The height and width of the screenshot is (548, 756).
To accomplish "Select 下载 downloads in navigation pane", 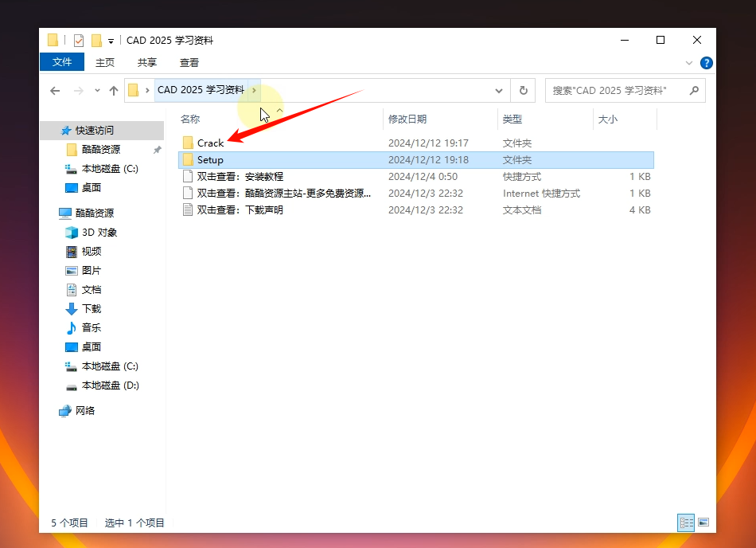I will 91,309.
